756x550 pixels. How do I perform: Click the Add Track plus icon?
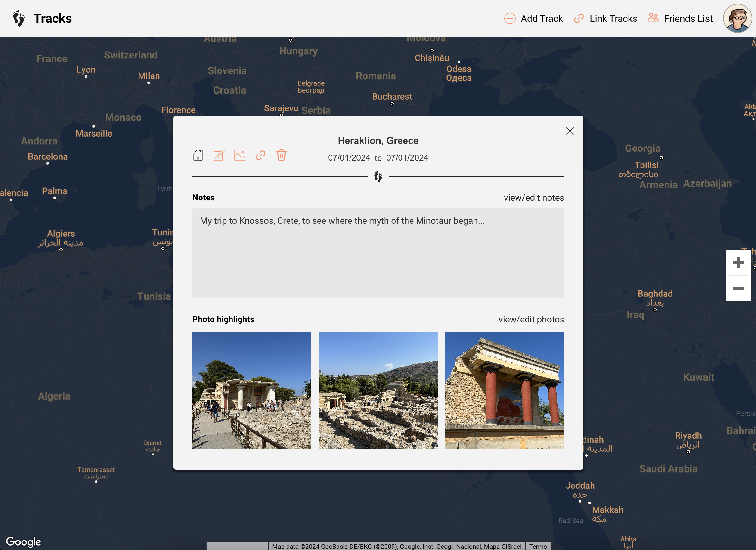tap(510, 18)
